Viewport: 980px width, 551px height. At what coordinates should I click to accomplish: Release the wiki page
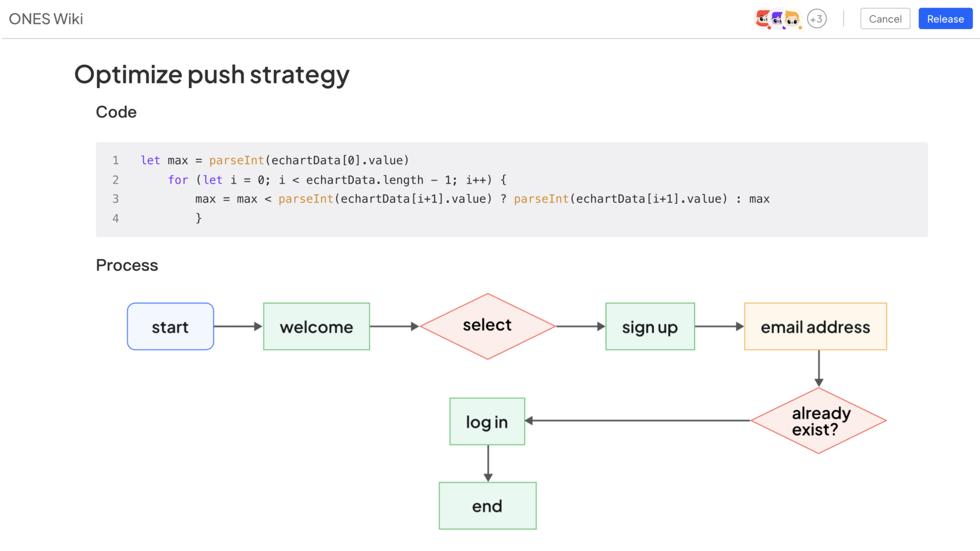pos(945,19)
